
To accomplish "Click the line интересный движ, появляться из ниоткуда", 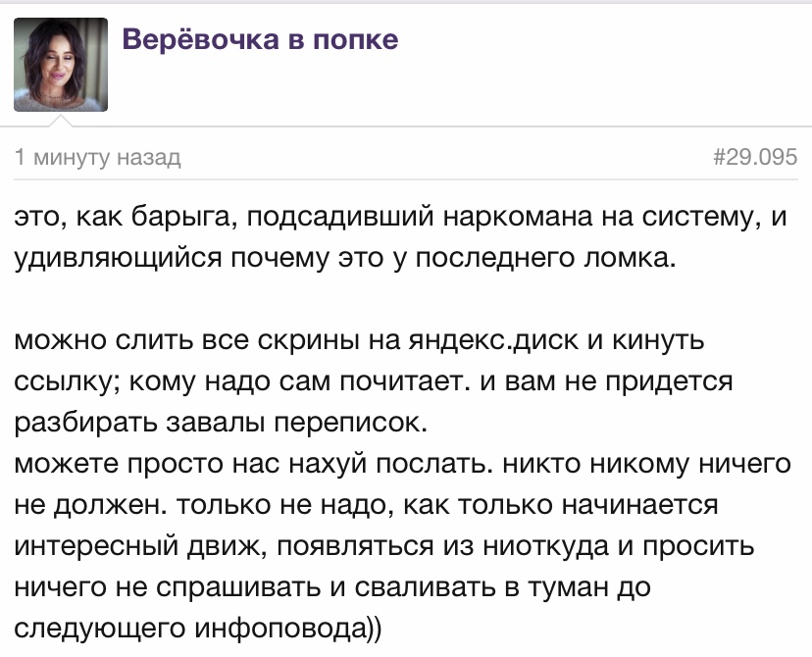I will point(384,545).
